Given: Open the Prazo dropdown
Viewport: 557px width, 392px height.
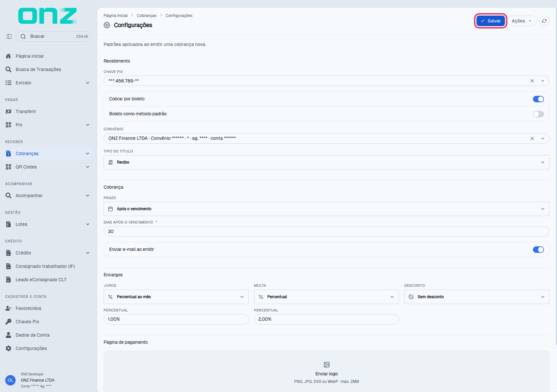Looking at the screenshot, I should [326, 209].
